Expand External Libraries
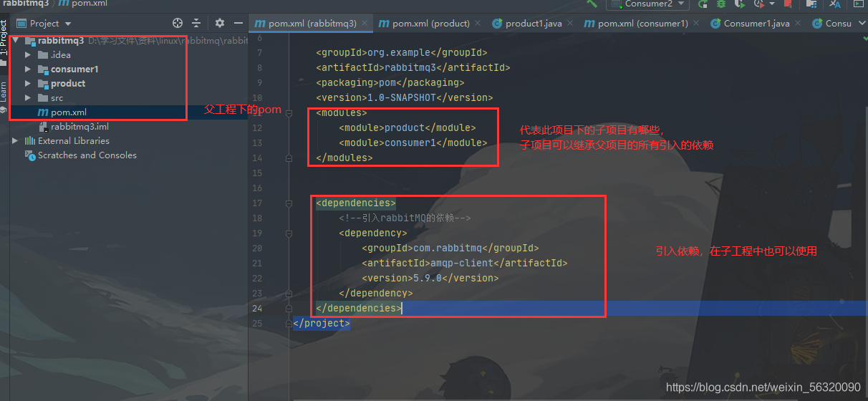Image resolution: width=868 pixels, height=401 pixels. click(15, 140)
